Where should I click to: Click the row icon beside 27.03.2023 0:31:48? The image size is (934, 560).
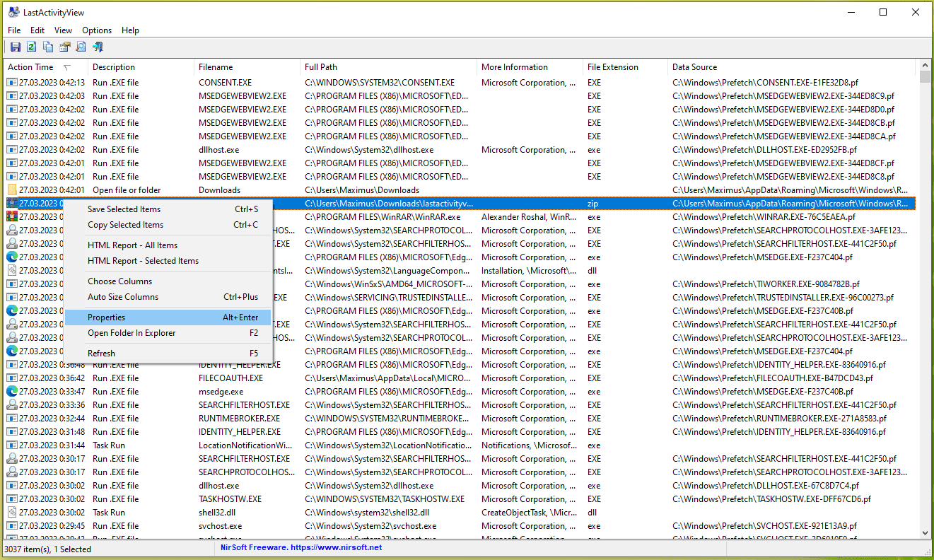(x=12, y=432)
